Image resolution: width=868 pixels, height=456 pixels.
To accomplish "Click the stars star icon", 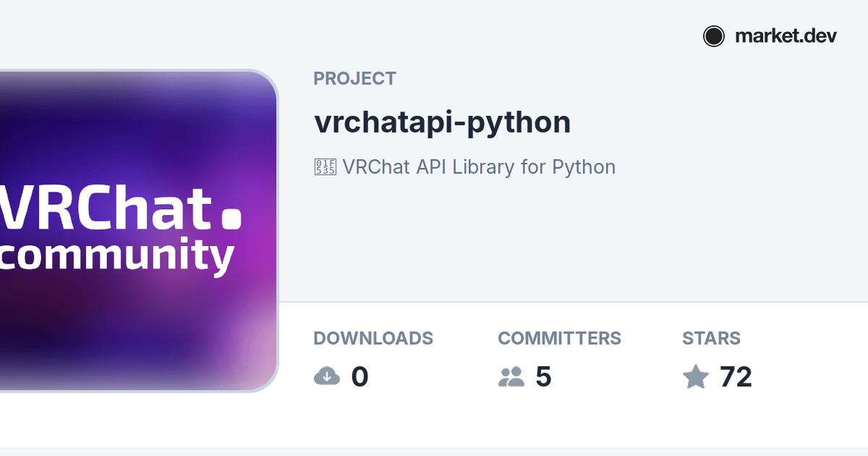I will click(696, 376).
